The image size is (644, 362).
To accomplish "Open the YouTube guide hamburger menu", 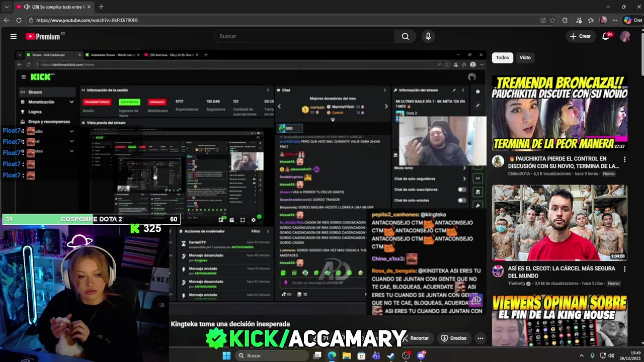I will [14, 36].
